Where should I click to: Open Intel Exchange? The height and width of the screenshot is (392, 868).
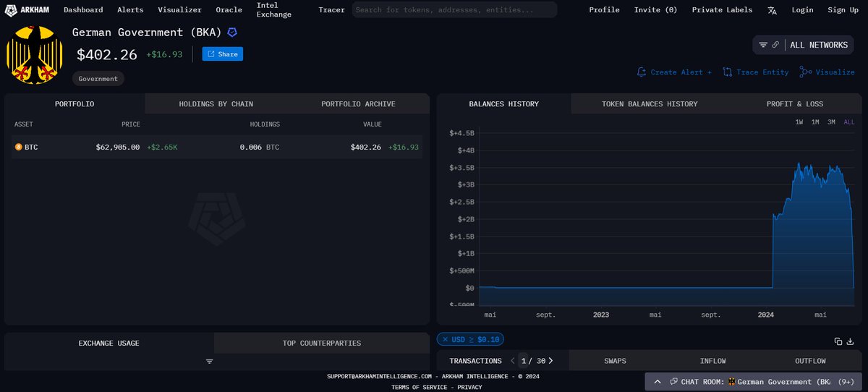274,10
